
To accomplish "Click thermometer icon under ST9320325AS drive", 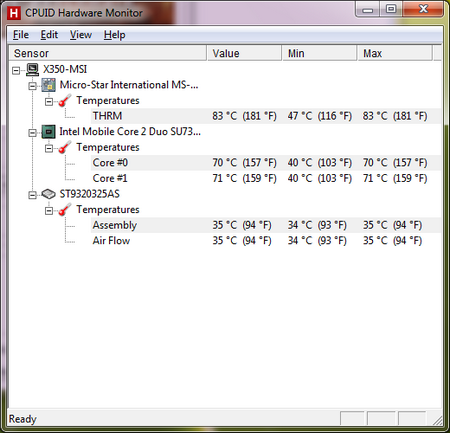I will [65, 209].
